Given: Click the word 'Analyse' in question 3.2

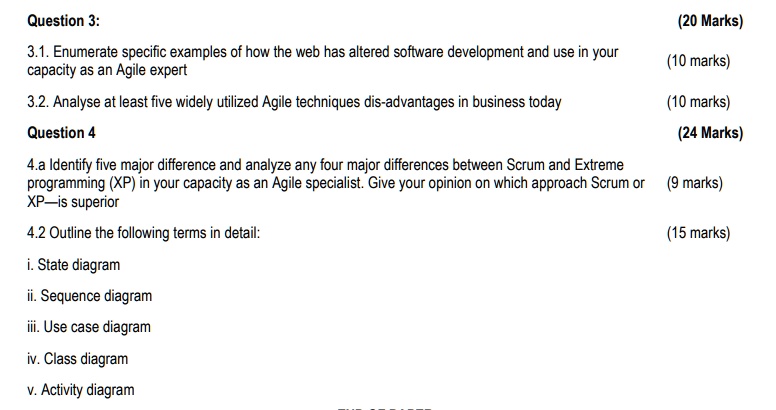Looking at the screenshot, I should point(78,102).
